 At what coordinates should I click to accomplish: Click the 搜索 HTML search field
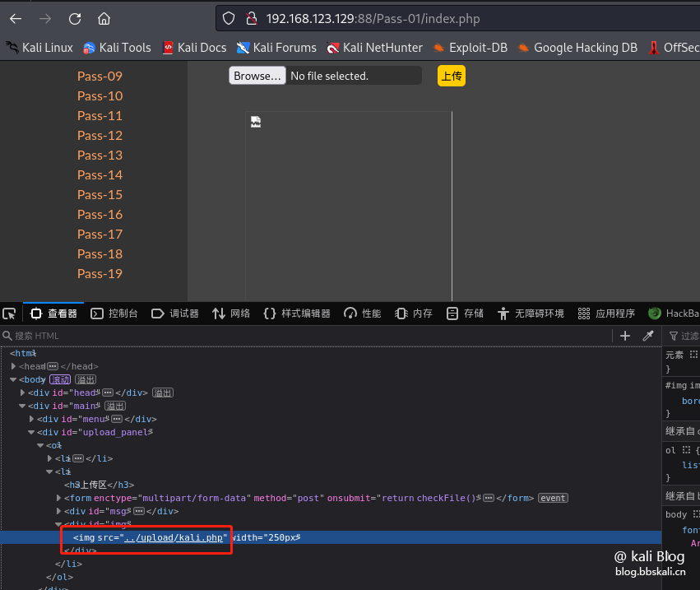[304, 336]
